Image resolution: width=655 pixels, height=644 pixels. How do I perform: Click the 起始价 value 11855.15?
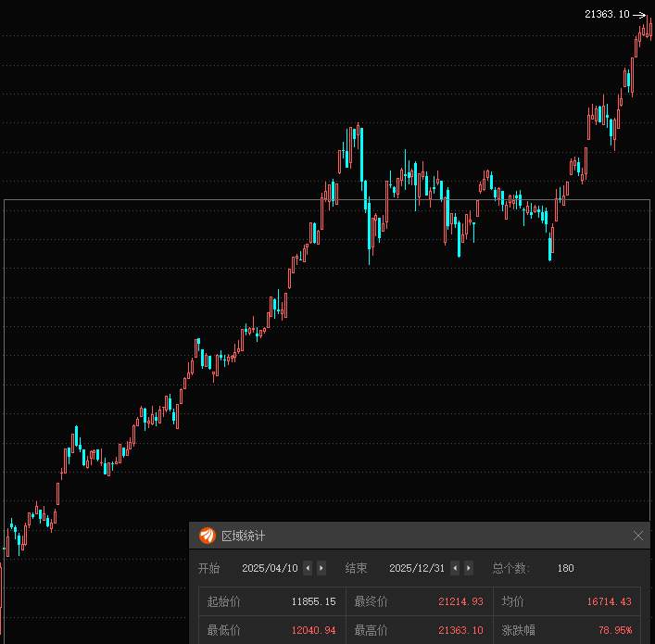coord(313,601)
